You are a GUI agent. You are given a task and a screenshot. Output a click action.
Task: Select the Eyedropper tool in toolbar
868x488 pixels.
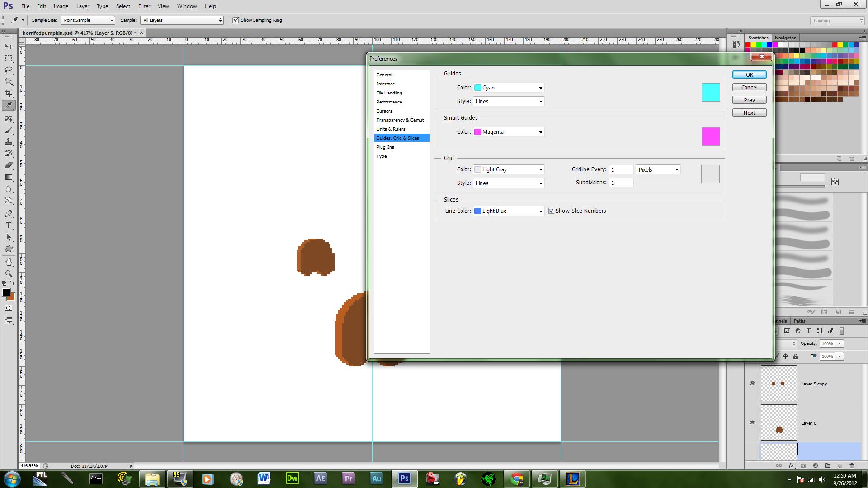click(x=8, y=105)
